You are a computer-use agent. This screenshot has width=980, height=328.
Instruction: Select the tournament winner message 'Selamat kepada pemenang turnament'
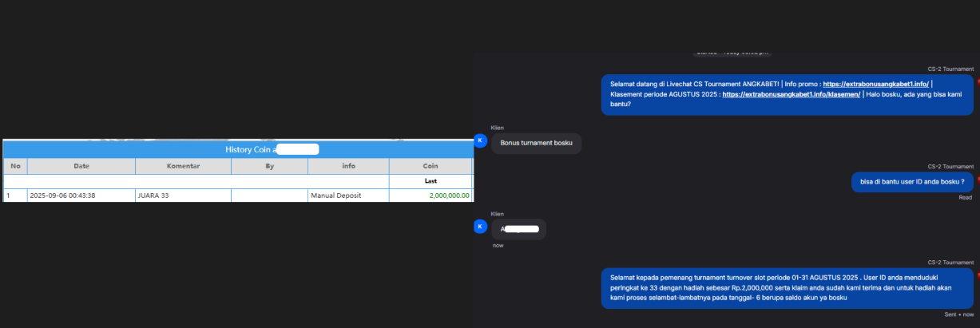click(788, 287)
